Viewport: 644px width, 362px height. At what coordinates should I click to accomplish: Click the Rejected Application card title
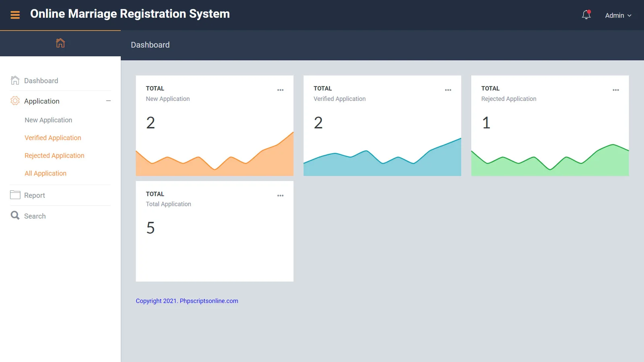tap(509, 99)
